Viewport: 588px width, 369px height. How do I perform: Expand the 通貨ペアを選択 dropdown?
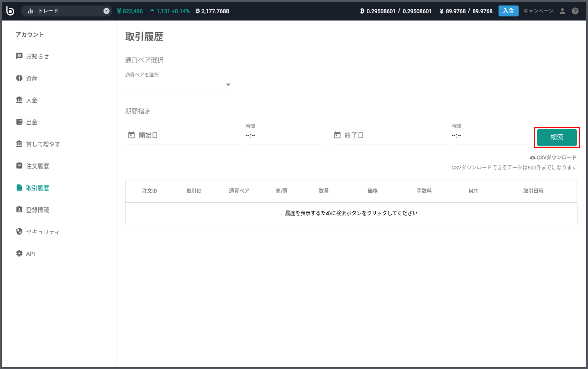178,85
